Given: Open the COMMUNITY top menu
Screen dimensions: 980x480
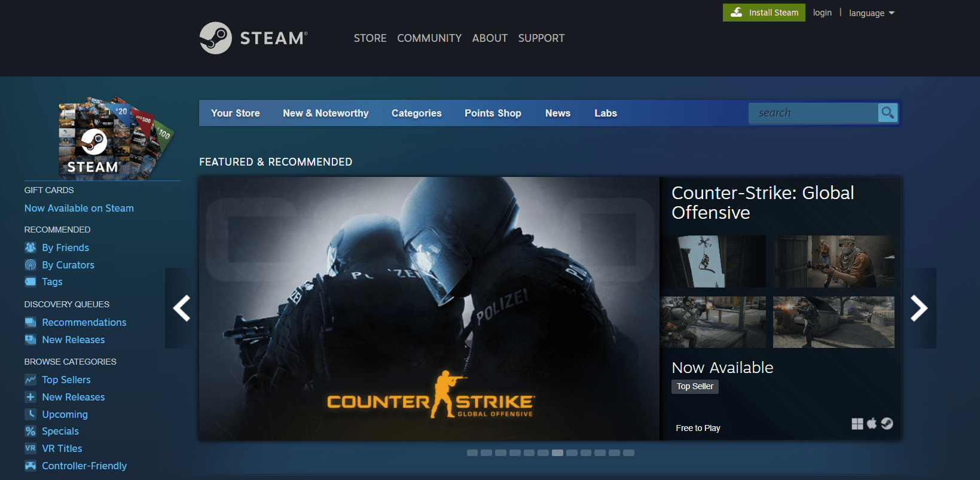Looking at the screenshot, I should point(429,38).
